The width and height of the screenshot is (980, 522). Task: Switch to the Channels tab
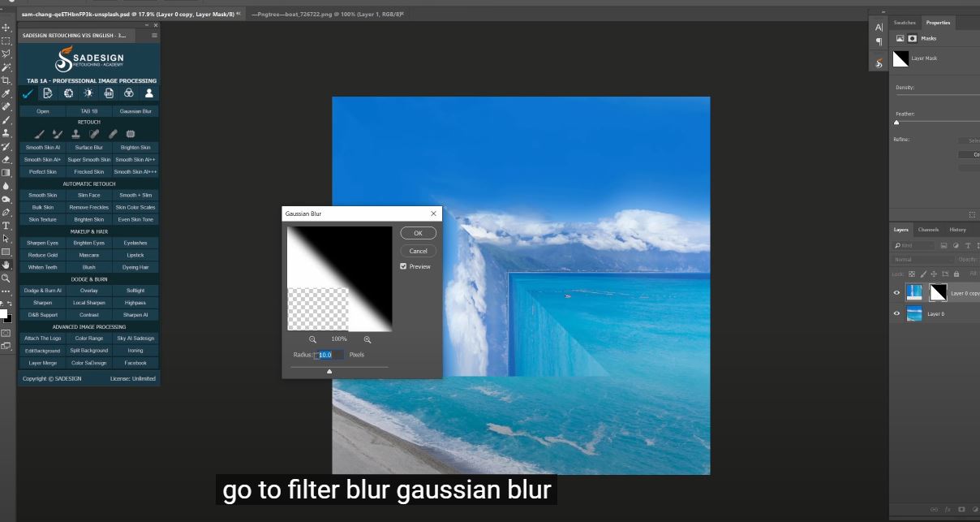click(x=928, y=230)
